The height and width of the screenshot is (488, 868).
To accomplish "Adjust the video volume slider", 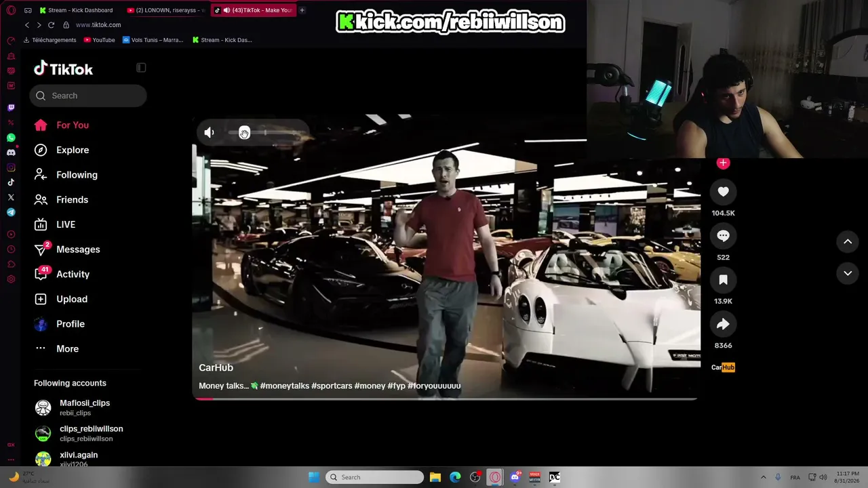I will (264, 133).
